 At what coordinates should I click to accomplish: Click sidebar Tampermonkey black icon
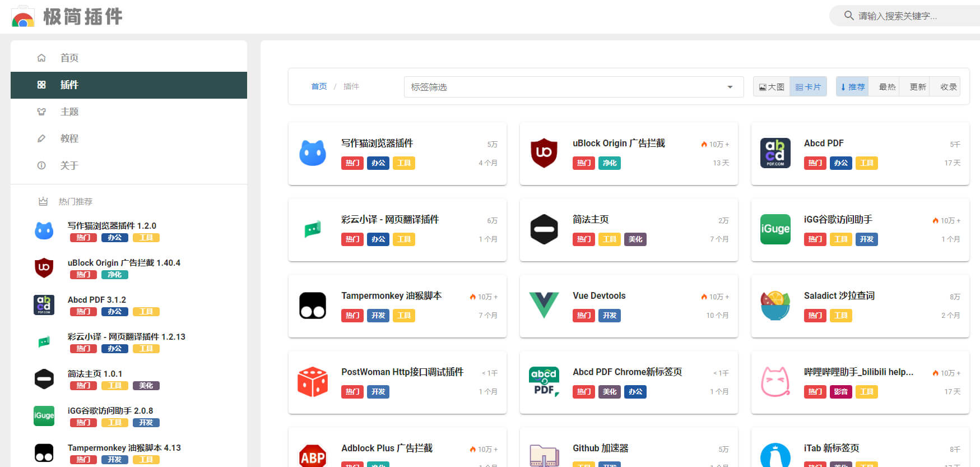tap(44, 453)
